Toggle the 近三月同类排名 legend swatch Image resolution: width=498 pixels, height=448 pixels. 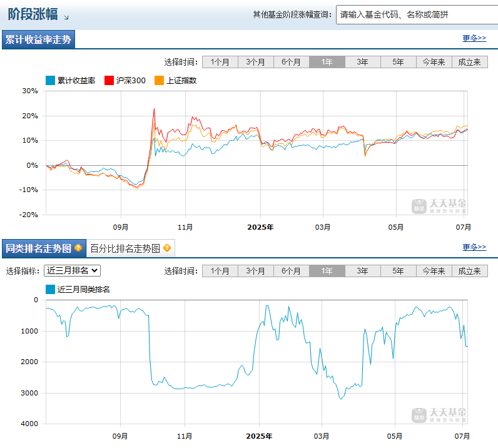point(50,290)
